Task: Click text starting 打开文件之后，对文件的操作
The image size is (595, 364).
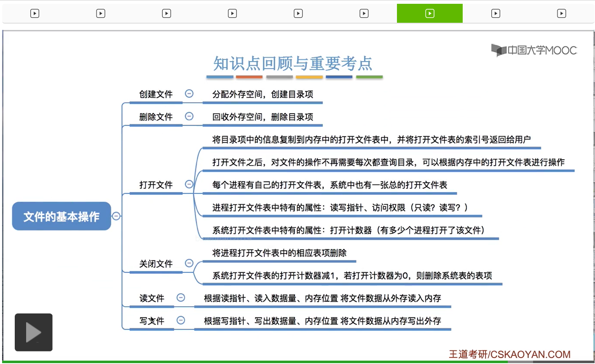Action: pyautogui.click(x=388, y=163)
